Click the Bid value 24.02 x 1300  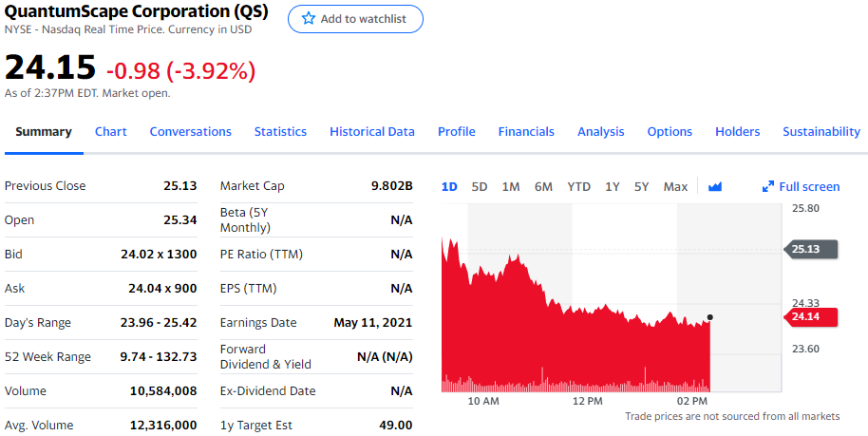(159, 255)
